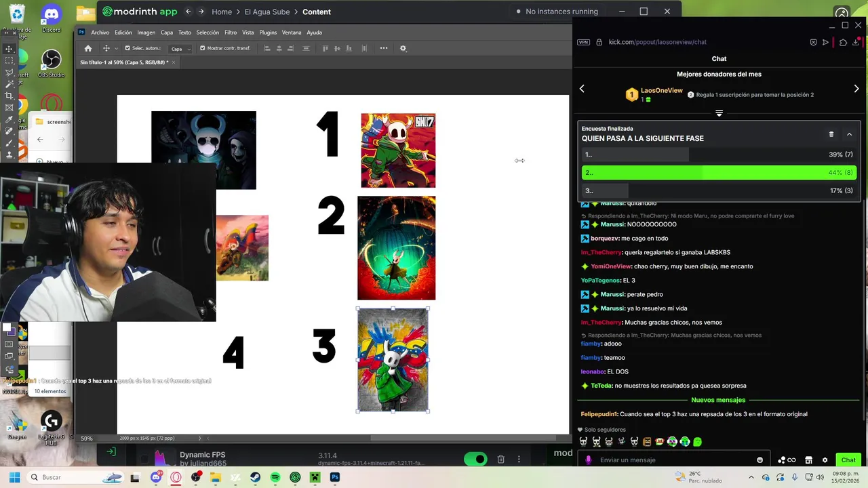868x488 pixels.
Task: Show the previous top donor
Action: tap(582, 89)
